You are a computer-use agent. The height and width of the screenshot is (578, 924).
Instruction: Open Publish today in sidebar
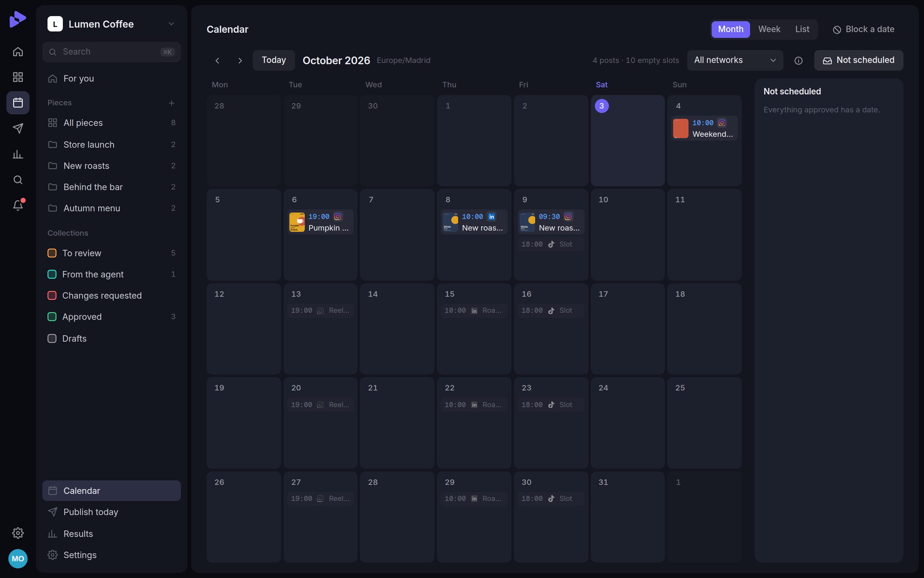[x=111, y=512]
